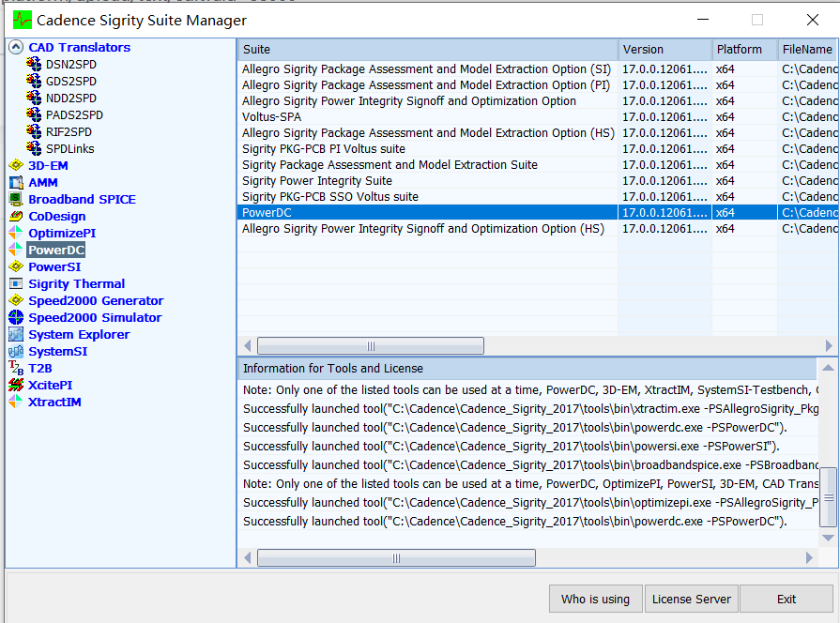Select the Package Assessment (PI) option row
Image resolution: width=840 pixels, height=623 pixels.
[539, 85]
